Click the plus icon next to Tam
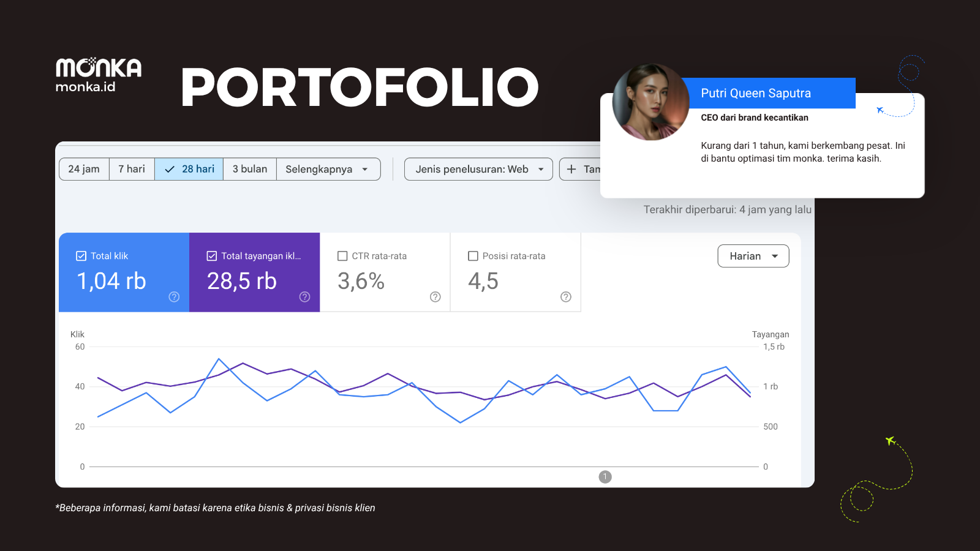980x551 pixels. pos(571,169)
